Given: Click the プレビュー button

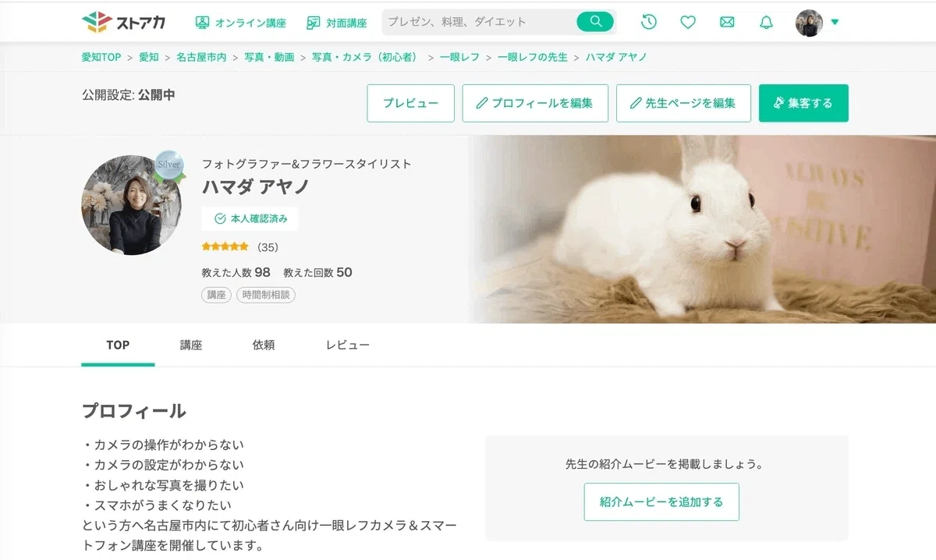Looking at the screenshot, I should (410, 103).
